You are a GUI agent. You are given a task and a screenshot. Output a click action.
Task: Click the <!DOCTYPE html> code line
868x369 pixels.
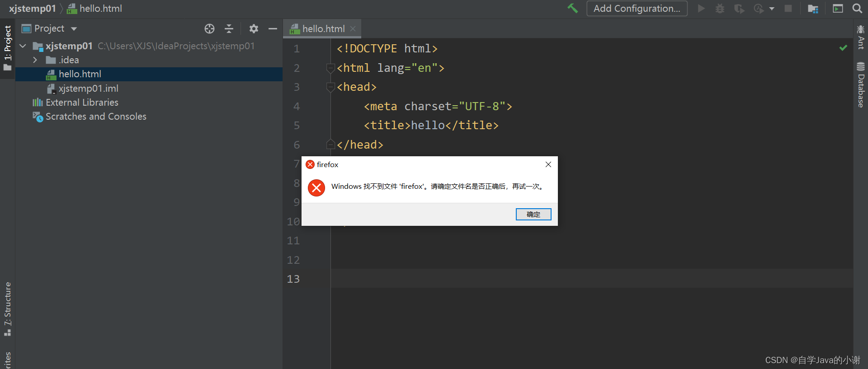click(387, 49)
